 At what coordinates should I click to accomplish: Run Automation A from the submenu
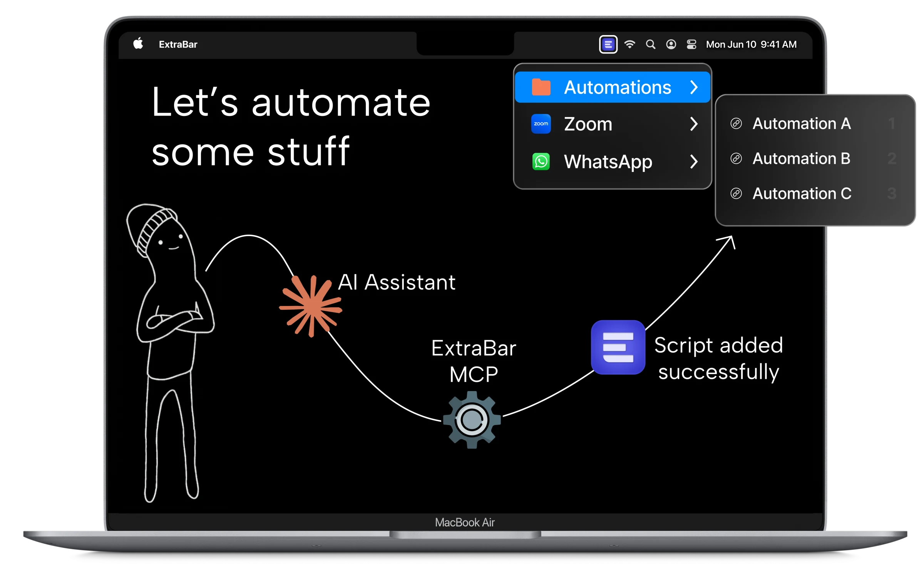tap(815, 124)
